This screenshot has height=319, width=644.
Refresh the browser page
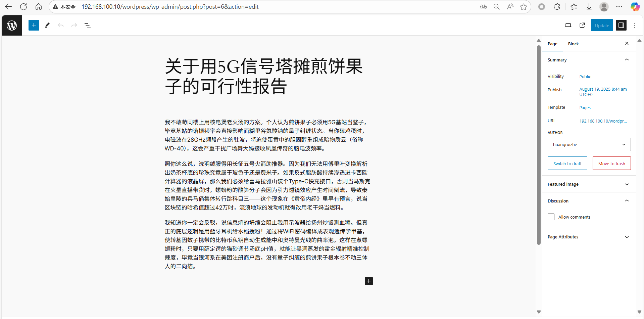(23, 7)
